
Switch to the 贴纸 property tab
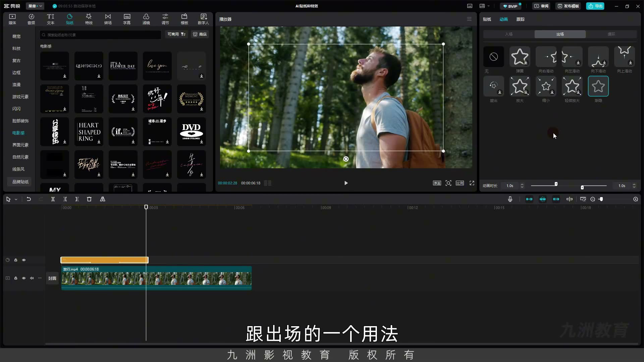point(487,19)
